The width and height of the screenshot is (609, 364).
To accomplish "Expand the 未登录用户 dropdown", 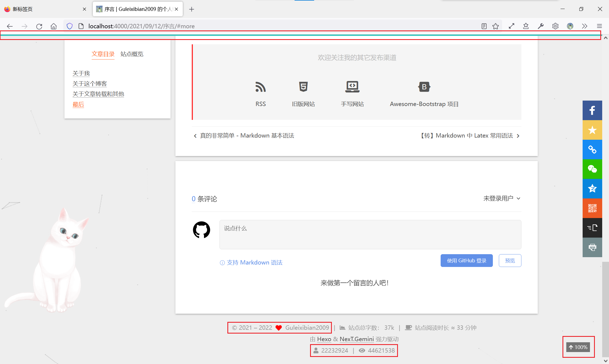I will click(502, 198).
